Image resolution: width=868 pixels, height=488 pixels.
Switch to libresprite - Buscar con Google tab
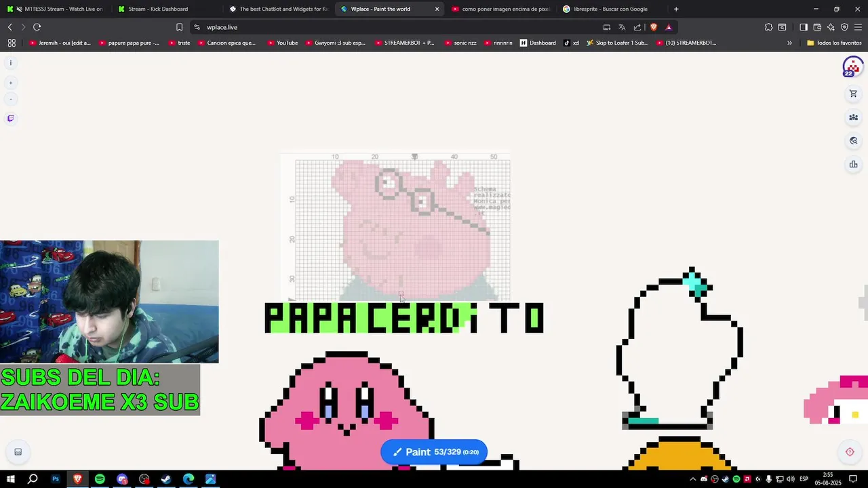coord(612,9)
